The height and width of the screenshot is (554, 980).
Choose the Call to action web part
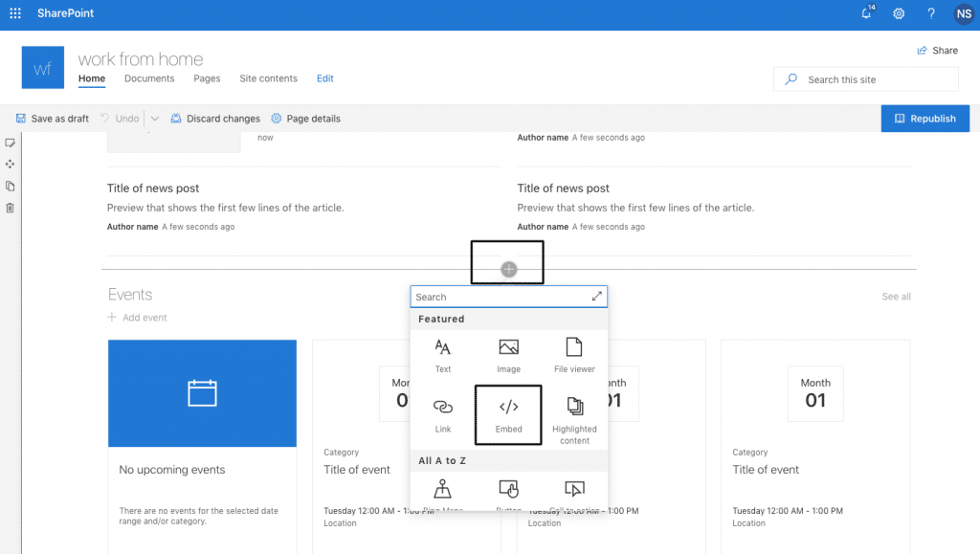pyautogui.click(x=574, y=491)
